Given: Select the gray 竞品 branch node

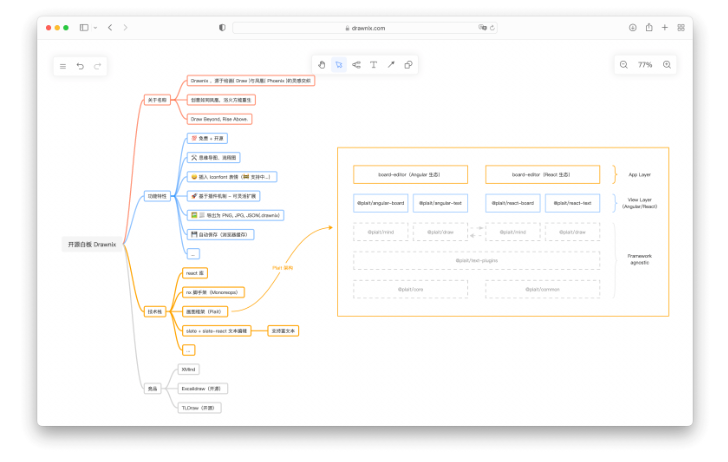Looking at the screenshot, I should coord(152,389).
